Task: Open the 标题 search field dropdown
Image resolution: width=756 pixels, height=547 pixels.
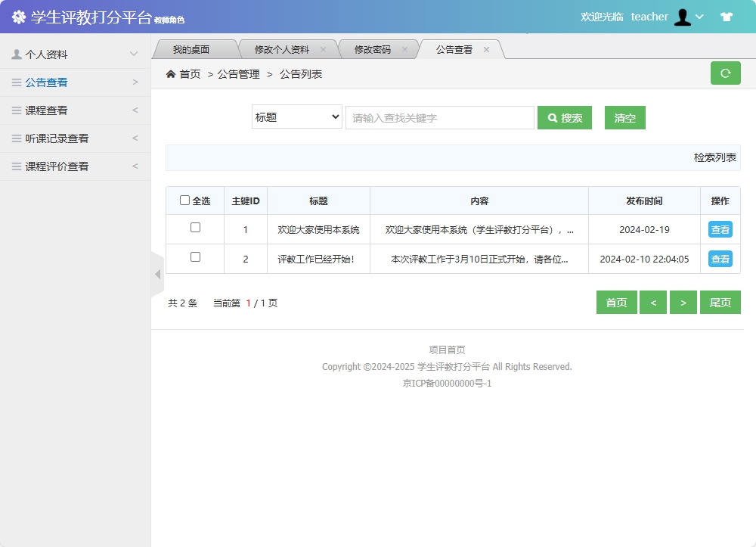Action: [x=296, y=117]
